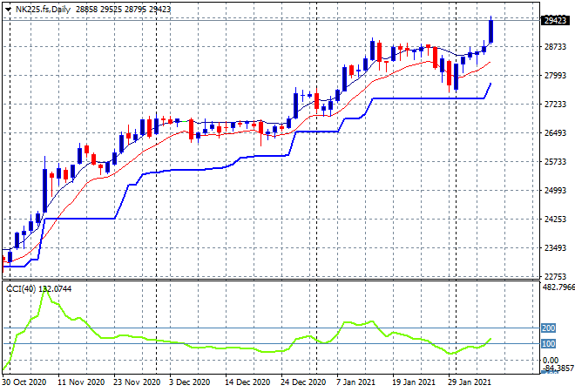Click the 29 Jan 2021 date label
This screenshot has height=392, width=575.
tap(470, 382)
